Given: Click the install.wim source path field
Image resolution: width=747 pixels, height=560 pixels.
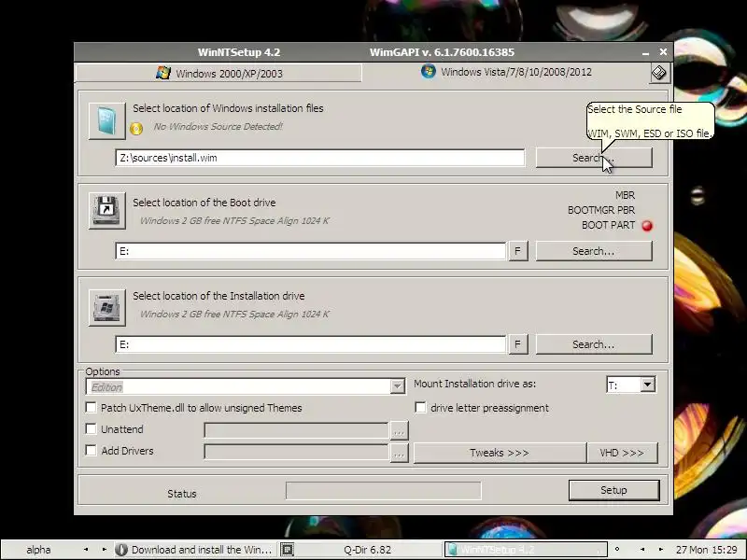Looking at the screenshot, I should tap(319, 158).
